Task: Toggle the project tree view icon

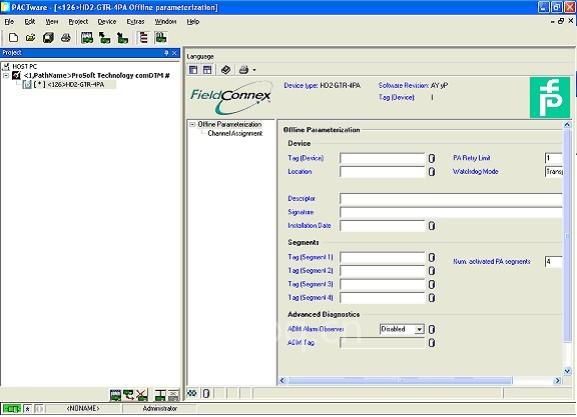Action: click(x=144, y=38)
